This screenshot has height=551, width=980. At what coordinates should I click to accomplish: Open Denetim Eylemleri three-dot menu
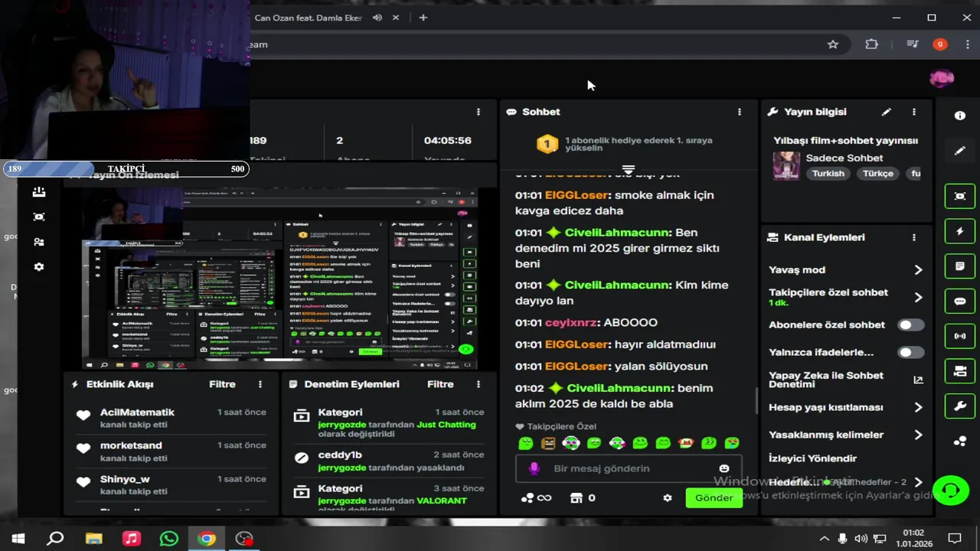pyautogui.click(x=479, y=384)
